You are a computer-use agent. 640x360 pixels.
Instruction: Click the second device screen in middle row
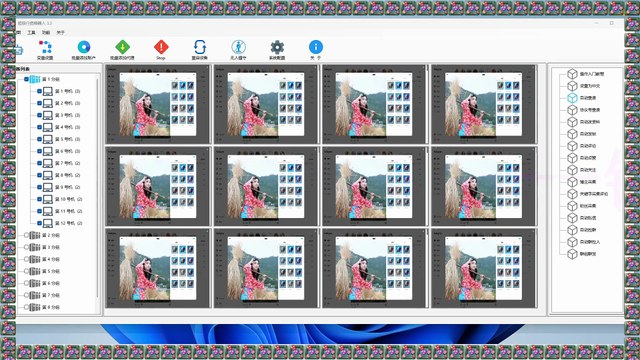click(266, 186)
